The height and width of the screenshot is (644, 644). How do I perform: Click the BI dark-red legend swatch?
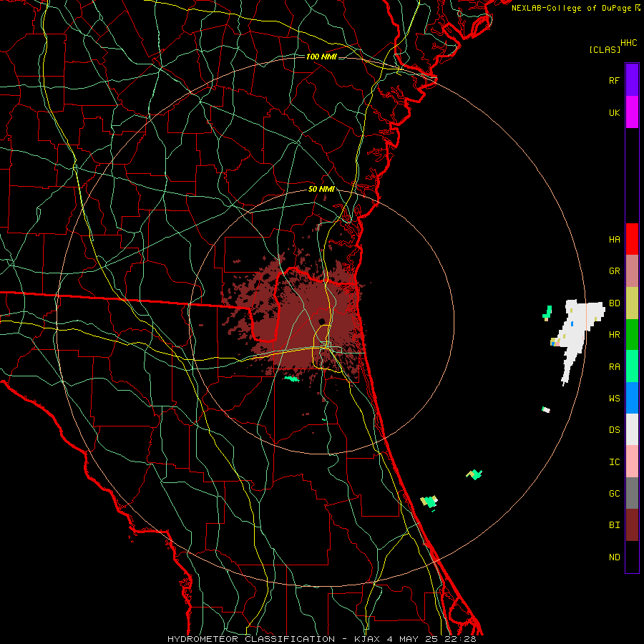(632, 525)
